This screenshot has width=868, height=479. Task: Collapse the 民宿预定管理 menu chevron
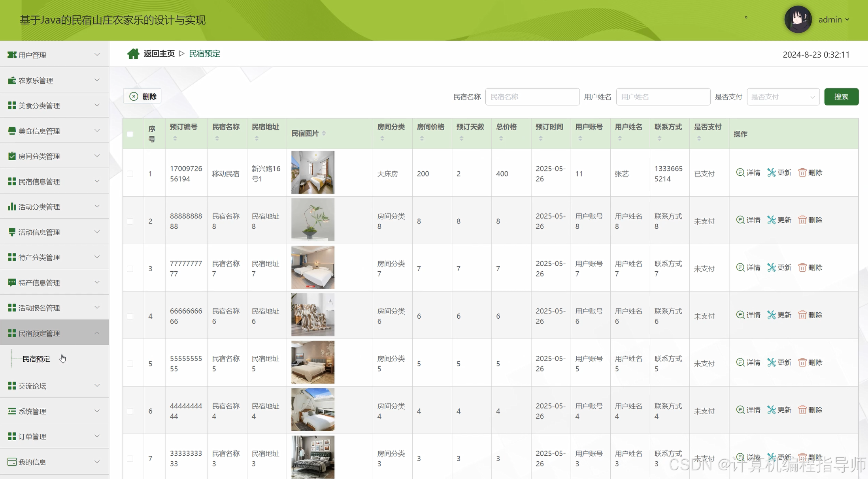point(97,333)
